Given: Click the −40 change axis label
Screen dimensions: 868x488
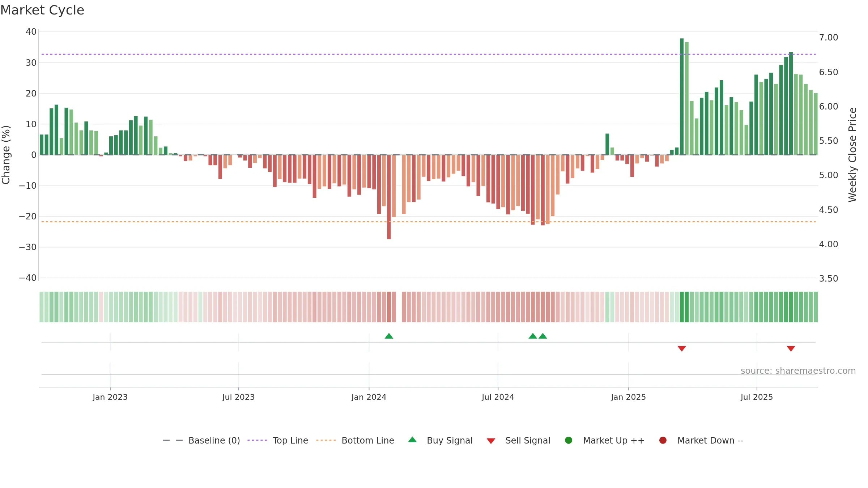Looking at the screenshot, I should pos(28,278).
